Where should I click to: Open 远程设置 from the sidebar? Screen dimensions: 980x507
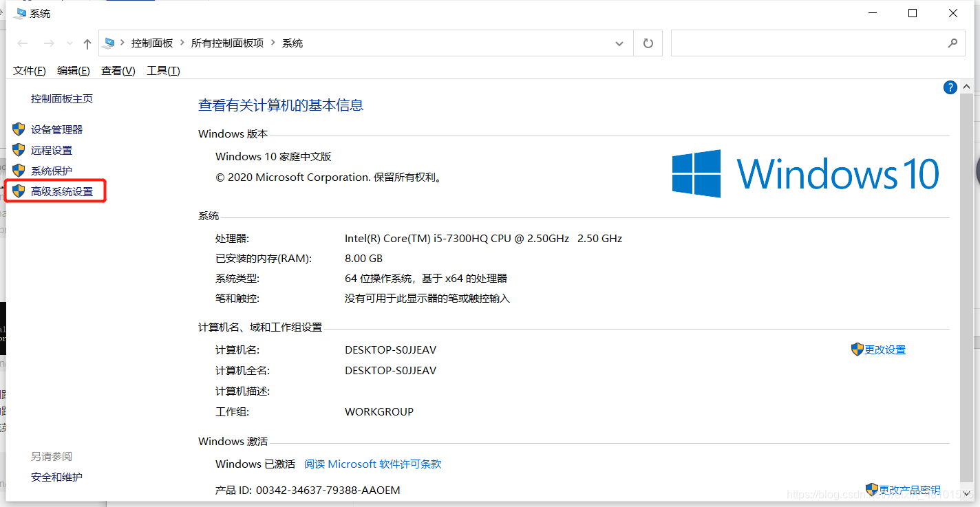(x=52, y=150)
